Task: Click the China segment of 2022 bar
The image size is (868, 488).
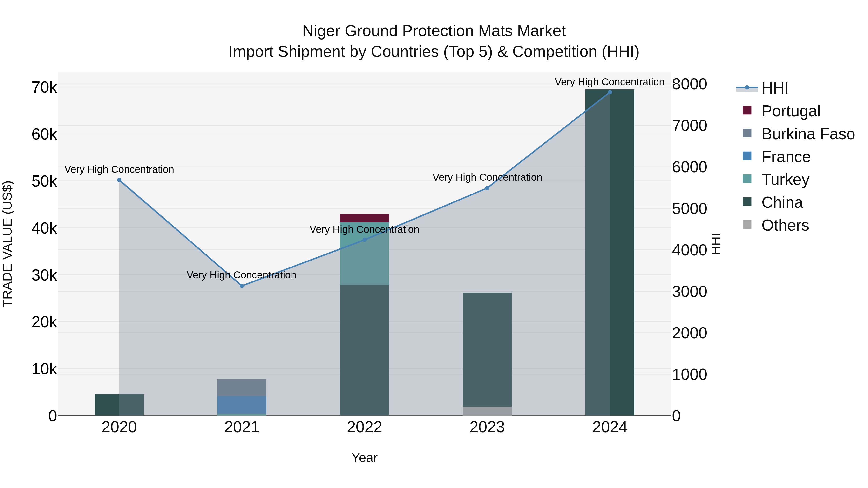Action: [365, 350]
